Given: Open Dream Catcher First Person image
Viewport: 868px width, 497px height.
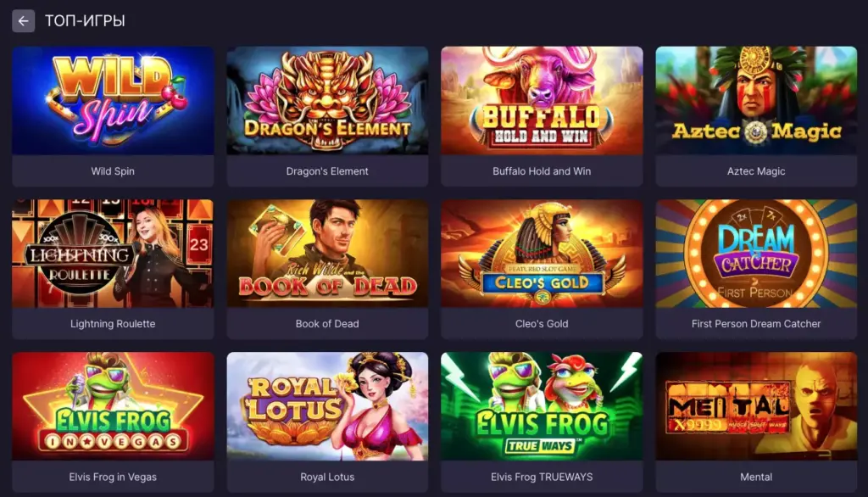Looking at the screenshot, I should (756, 254).
